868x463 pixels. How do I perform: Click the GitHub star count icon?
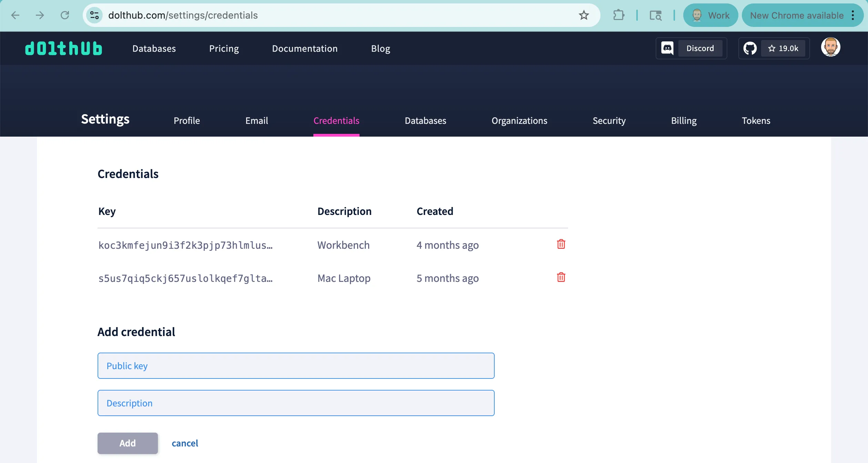pos(783,48)
